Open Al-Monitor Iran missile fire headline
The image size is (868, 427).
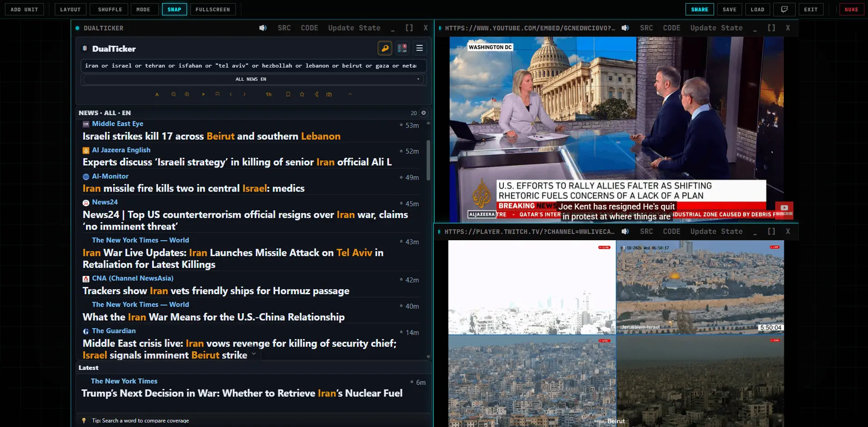[x=193, y=189]
